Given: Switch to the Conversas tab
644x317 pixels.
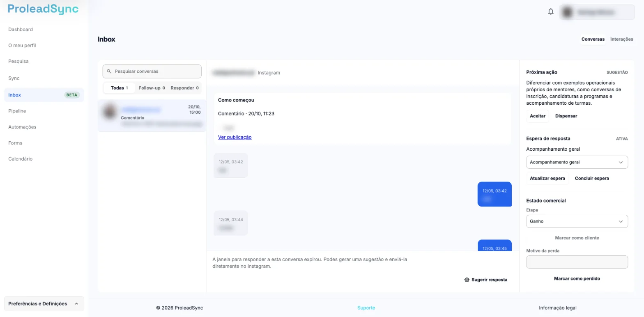Looking at the screenshot, I should [x=593, y=39].
